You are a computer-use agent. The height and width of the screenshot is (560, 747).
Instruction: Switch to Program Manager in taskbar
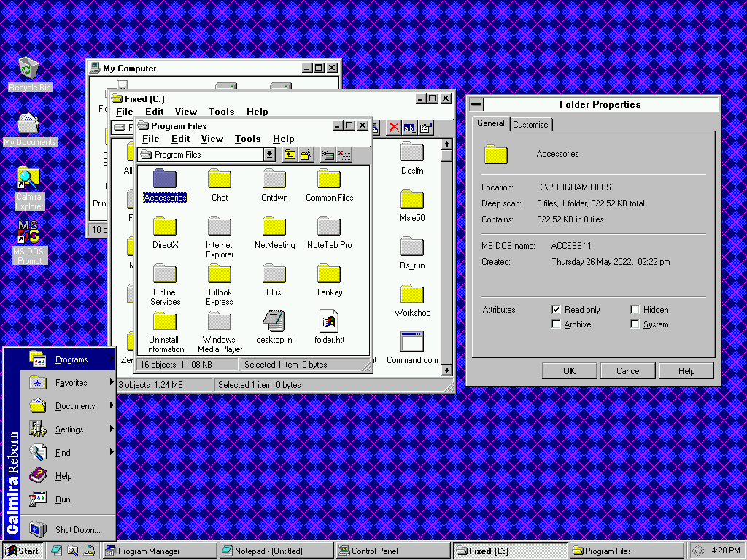[160, 551]
